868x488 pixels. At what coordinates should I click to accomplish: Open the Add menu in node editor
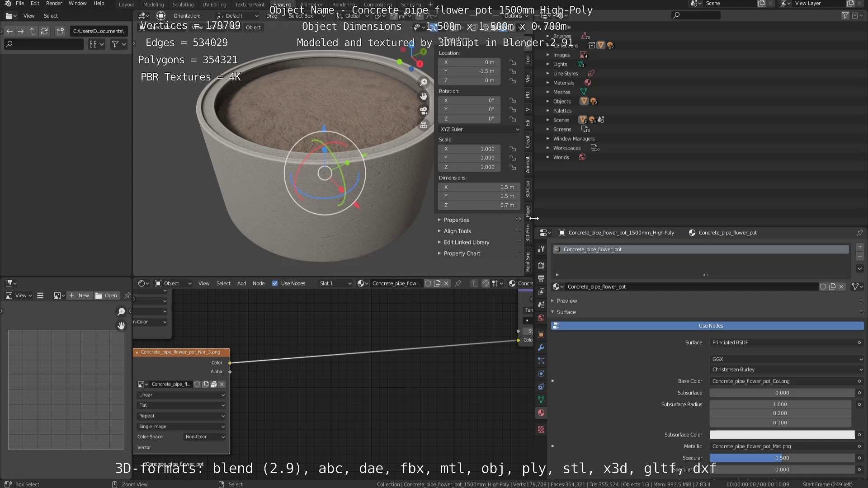tap(242, 284)
